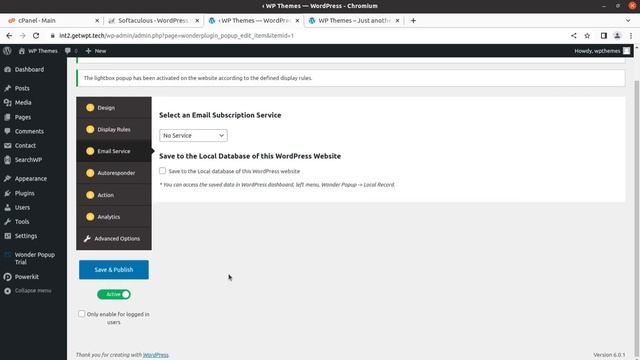Click the browser back arrow
Viewport: 640px width, 360px height.
pyautogui.click(x=9, y=36)
